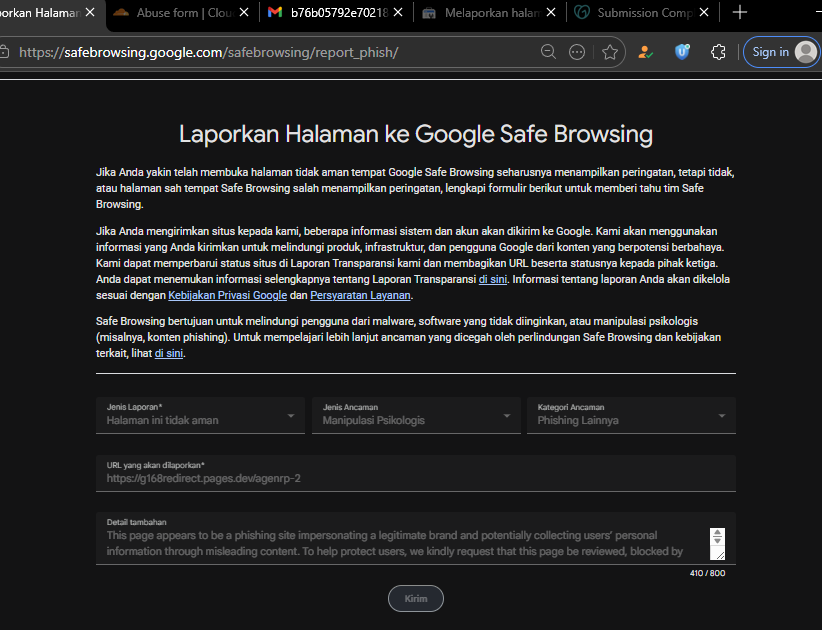Switch to the Abuse form Cloudflare tab
Viewport: 822px width, 630px height.
click(x=182, y=13)
